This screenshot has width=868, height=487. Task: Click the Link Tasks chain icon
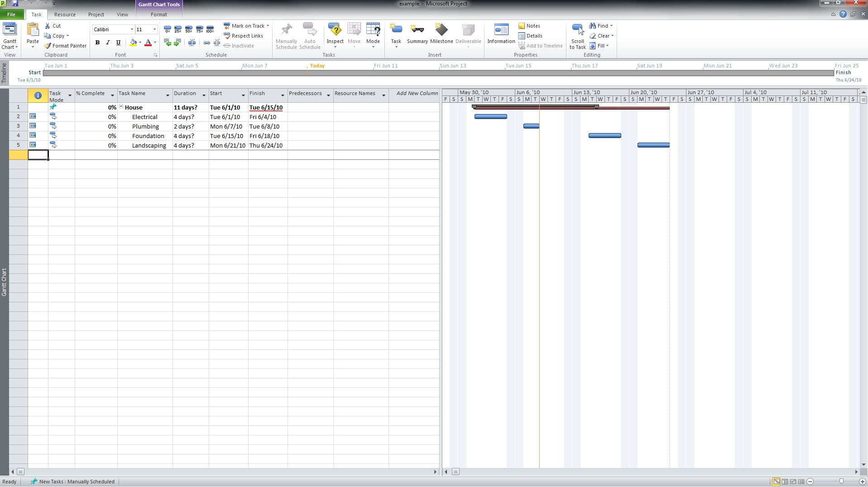tap(206, 43)
